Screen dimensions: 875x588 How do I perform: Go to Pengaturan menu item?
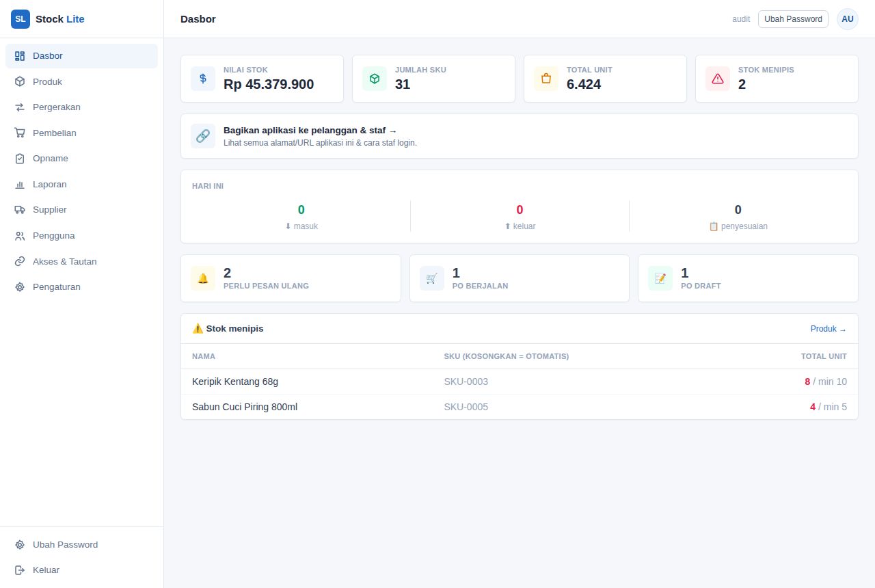[x=81, y=287]
